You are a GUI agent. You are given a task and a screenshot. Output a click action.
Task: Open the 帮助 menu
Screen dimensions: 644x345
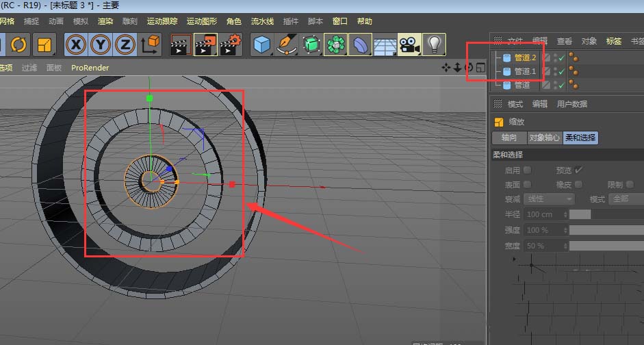(x=364, y=21)
